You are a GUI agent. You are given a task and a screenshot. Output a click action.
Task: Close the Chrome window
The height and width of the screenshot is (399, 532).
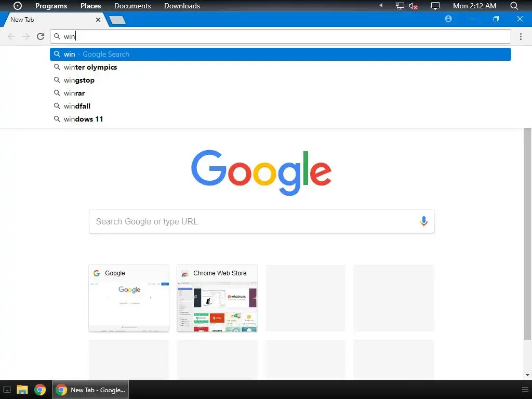tap(520, 19)
